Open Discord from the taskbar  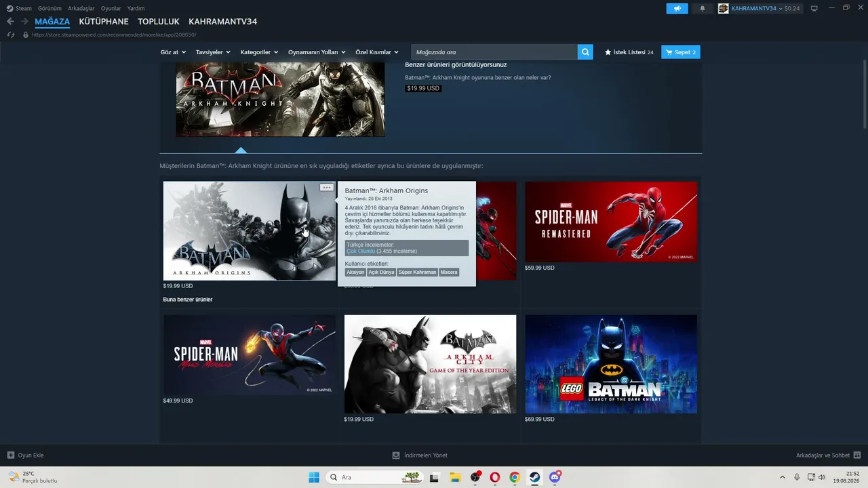[x=555, y=477]
